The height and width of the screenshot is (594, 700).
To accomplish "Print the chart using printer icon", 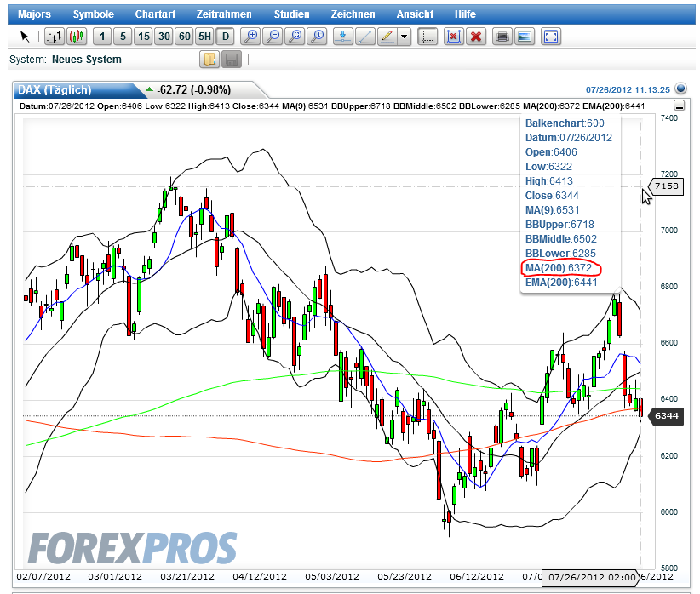I will point(503,37).
